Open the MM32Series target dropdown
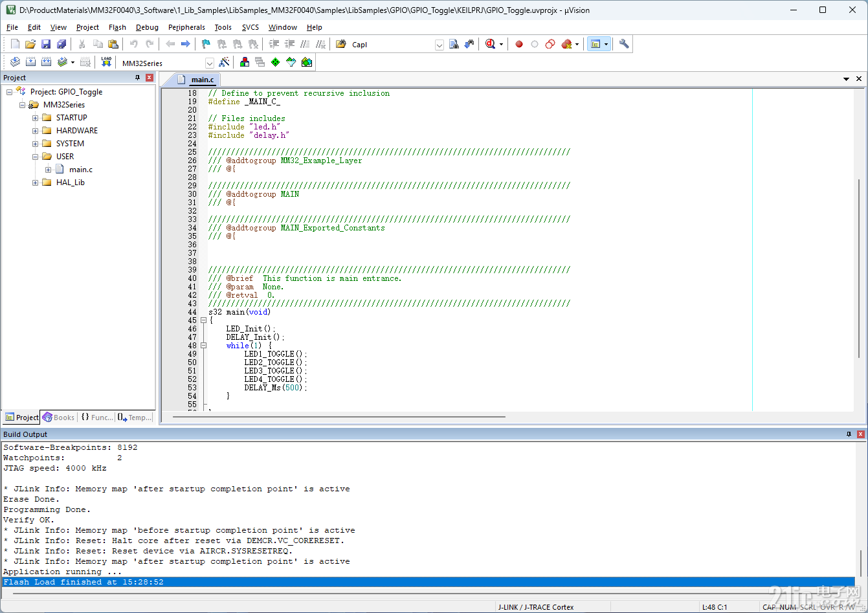868x613 pixels. pos(210,63)
